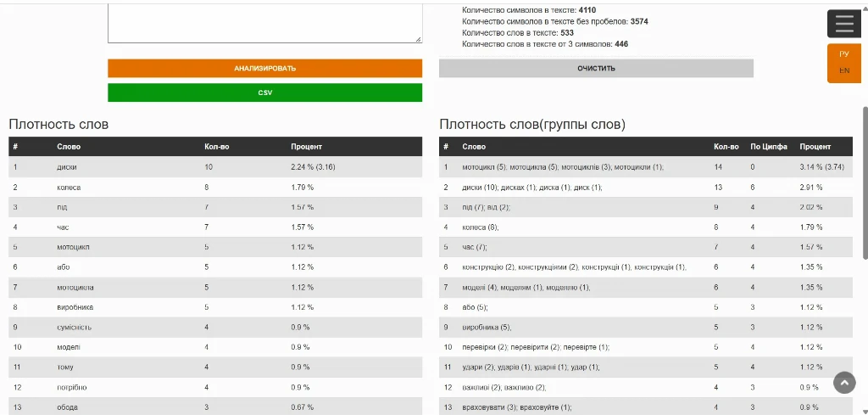Click the word count 533 line
868x415 pixels.
click(518, 33)
